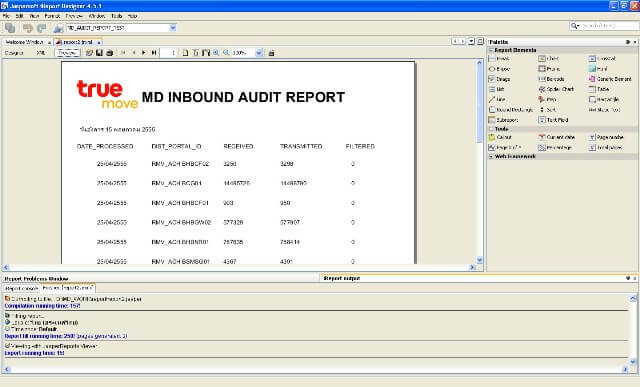
Task: Open the datasource selection dropdown
Action: pyautogui.click(x=173, y=28)
